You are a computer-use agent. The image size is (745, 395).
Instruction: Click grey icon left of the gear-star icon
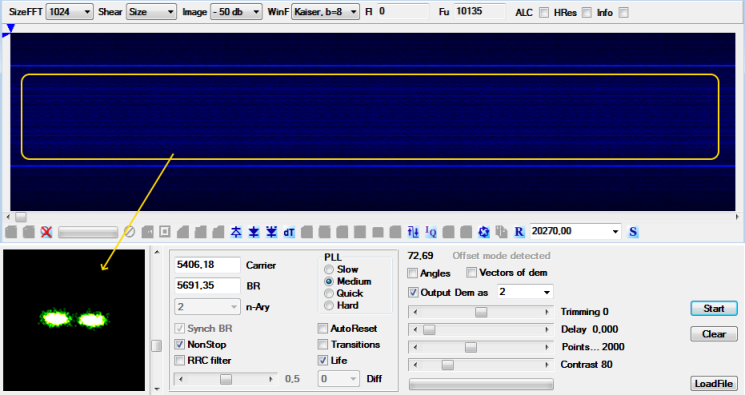point(466,232)
